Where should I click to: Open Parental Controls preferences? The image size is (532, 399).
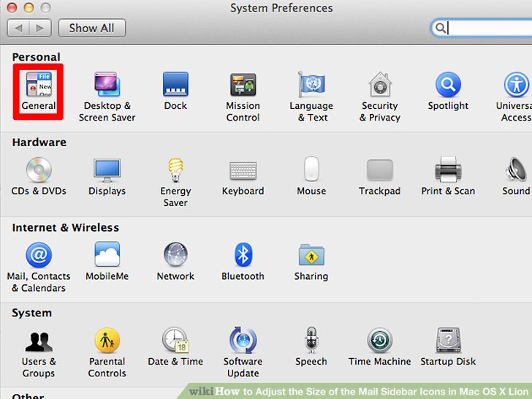tap(107, 353)
